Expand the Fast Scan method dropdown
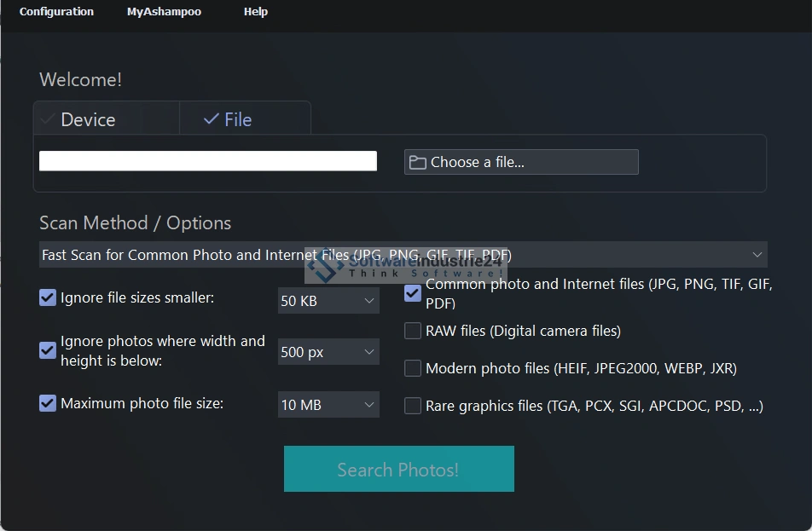 tap(757, 255)
